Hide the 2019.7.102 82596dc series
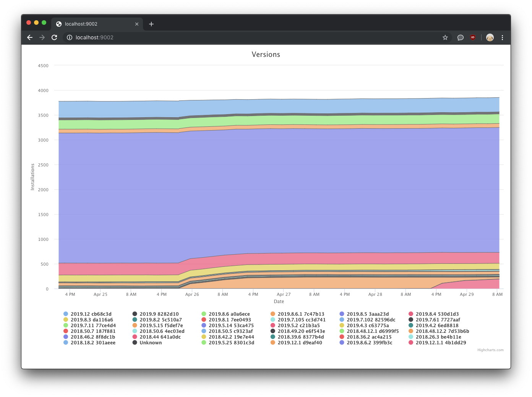The height and width of the screenshot is (397, 532). [368, 320]
